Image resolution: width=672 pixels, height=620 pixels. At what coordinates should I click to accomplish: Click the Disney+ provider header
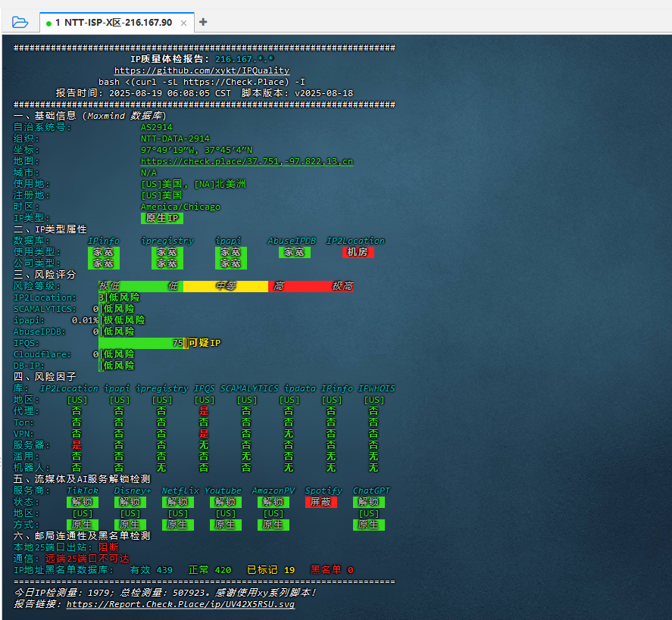pos(133,491)
